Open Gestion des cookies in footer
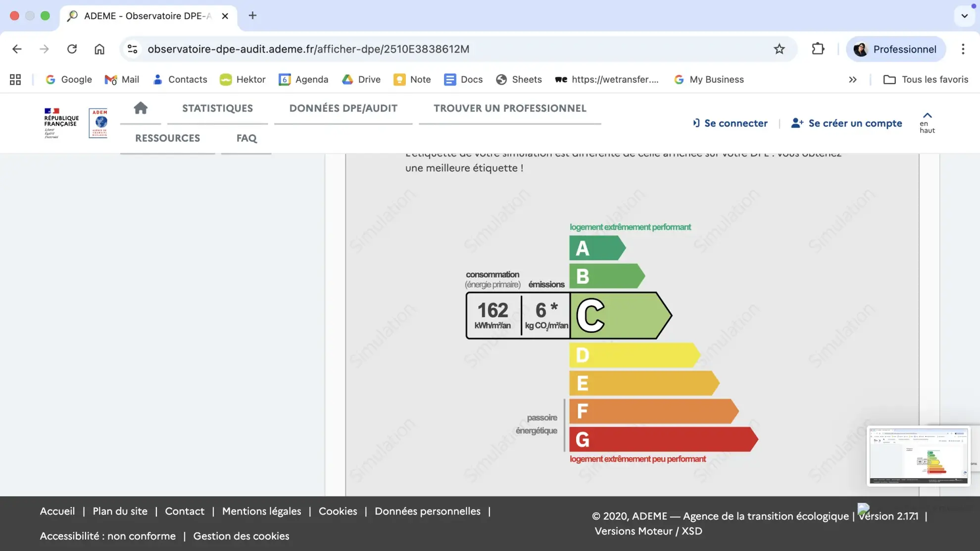 (241, 536)
